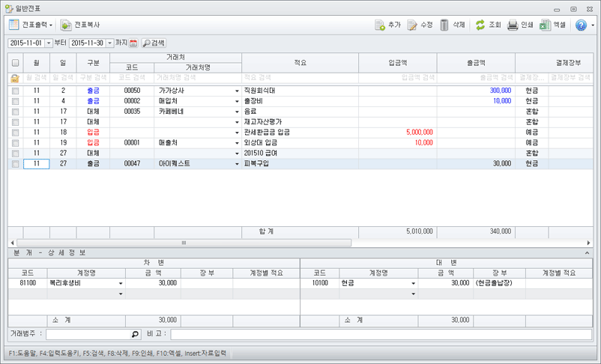Click the 전표복사 toolbar item
The image size is (601, 364).
pos(80,25)
